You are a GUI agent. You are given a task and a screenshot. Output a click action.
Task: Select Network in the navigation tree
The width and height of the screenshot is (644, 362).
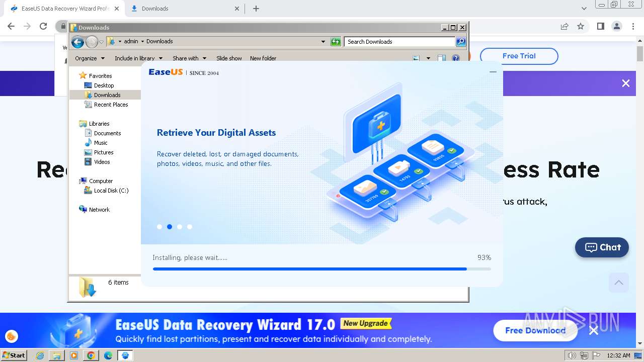(99, 210)
